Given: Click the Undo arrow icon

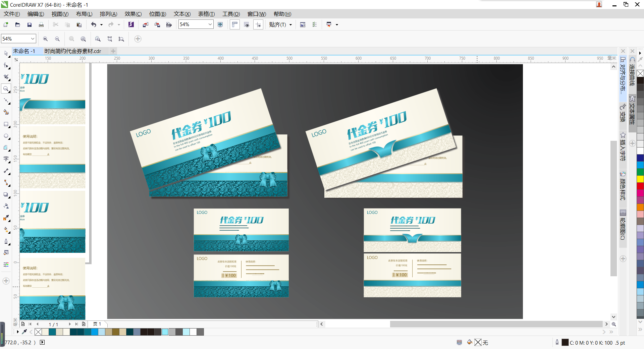Looking at the screenshot, I should click(x=94, y=24).
